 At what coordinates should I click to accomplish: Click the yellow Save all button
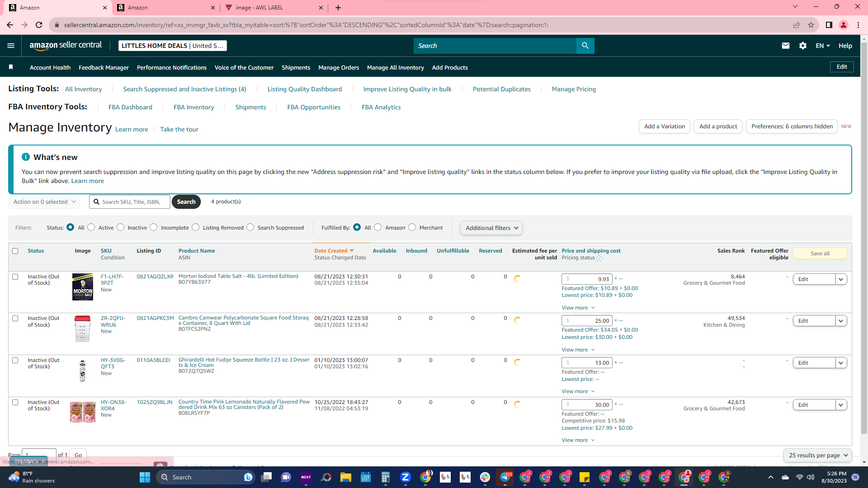pos(820,253)
